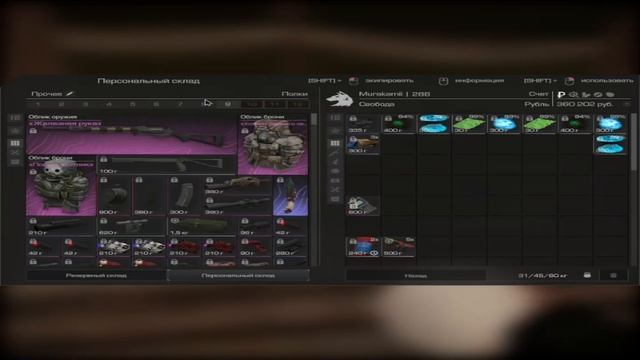Select the grid view icon in the storage sidebar
The width and height of the screenshot is (640, 360).
15,143
